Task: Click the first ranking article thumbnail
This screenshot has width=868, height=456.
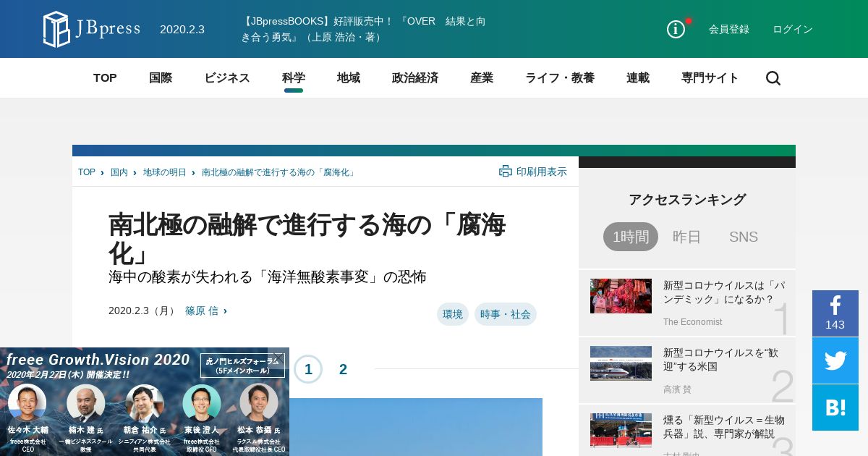Action: click(x=621, y=296)
